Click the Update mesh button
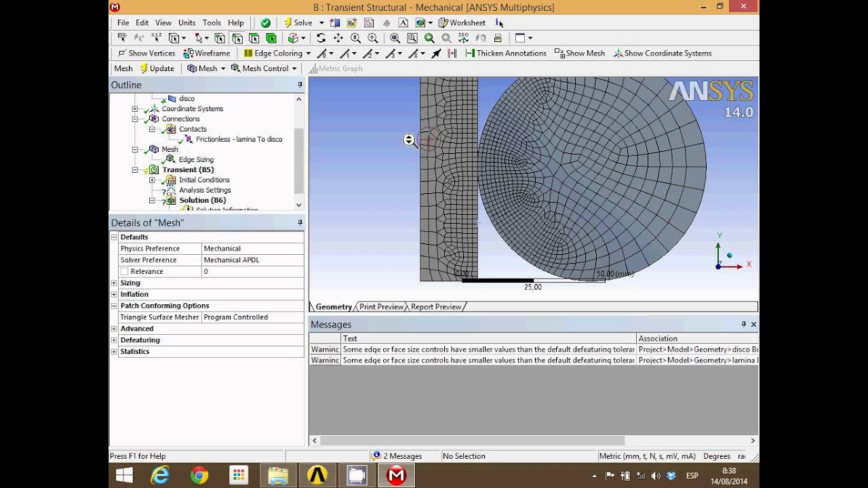868x488 pixels. [157, 68]
